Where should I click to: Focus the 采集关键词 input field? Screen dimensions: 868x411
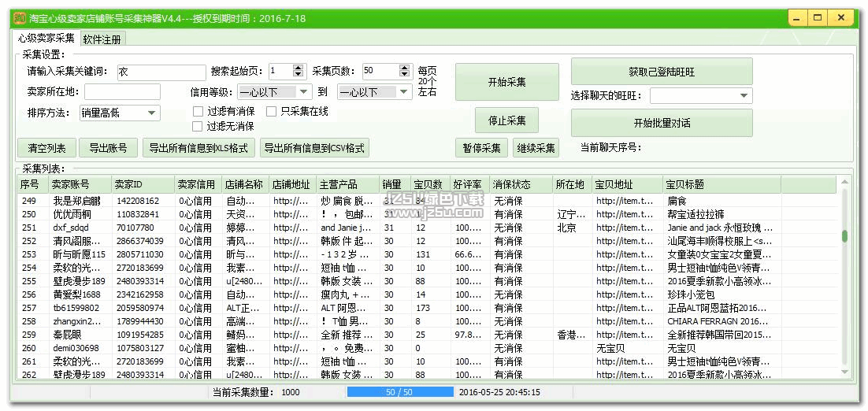point(161,72)
